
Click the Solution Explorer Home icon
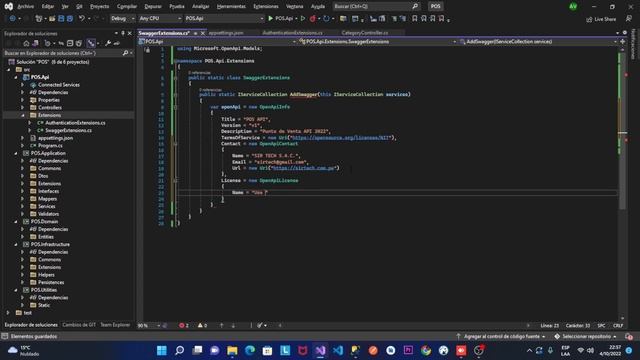[26, 43]
